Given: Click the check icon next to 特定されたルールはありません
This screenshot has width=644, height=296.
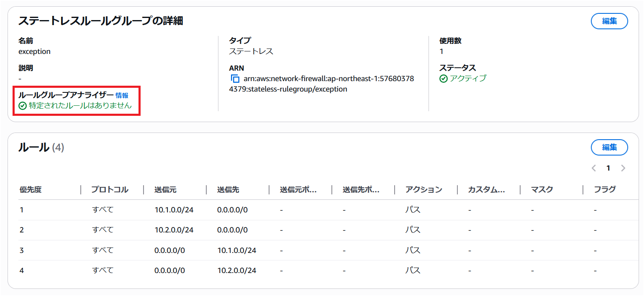Looking at the screenshot, I should [x=23, y=106].
